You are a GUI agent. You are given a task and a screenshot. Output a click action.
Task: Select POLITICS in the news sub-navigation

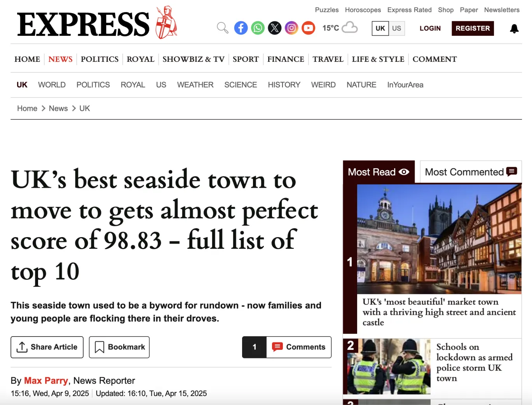(x=93, y=85)
